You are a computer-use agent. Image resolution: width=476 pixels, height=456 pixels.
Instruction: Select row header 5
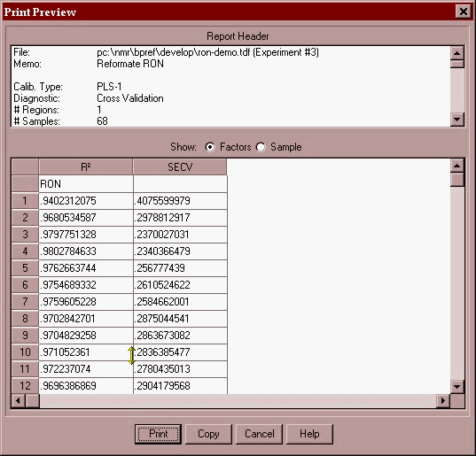tap(25, 268)
